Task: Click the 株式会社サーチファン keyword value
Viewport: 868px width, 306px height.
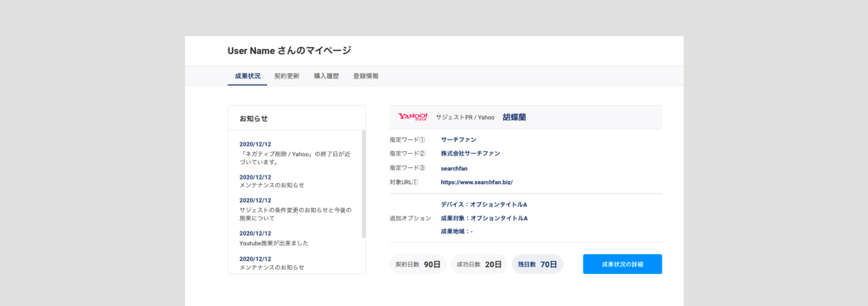Action: [x=470, y=153]
